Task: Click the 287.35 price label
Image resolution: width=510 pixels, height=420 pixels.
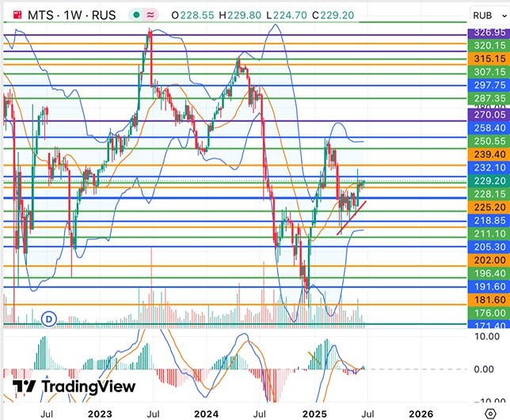Action: coord(489,98)
